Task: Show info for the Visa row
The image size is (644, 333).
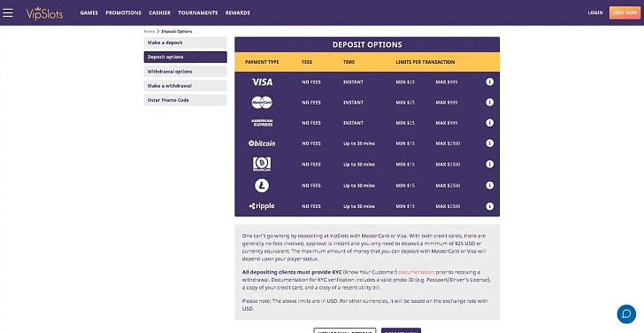Action: pos(489,81)
